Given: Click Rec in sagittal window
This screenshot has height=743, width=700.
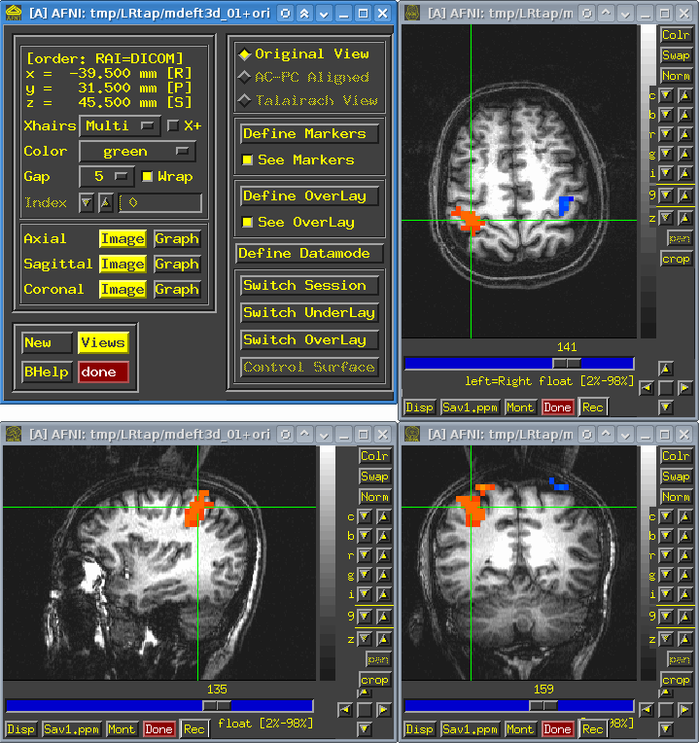Looking at the screenshot, I should [193, 729].
